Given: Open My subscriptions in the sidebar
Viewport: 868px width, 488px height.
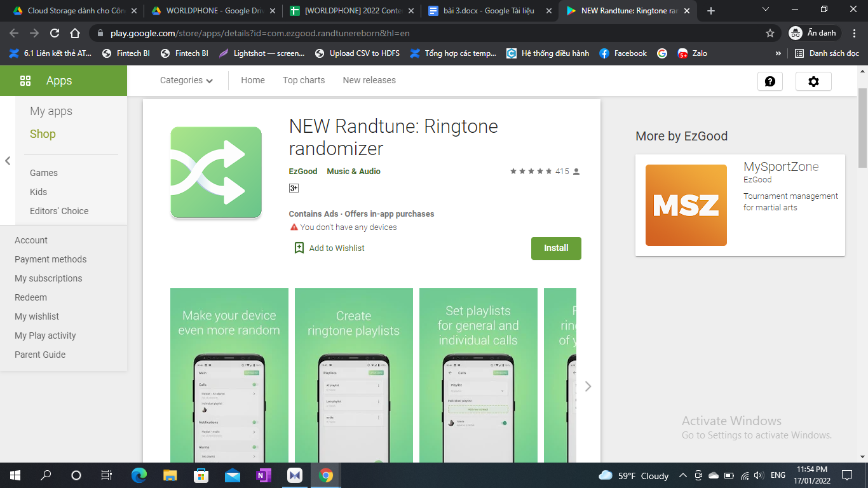Looking at the screenshot, I should [x=48, y=278].
